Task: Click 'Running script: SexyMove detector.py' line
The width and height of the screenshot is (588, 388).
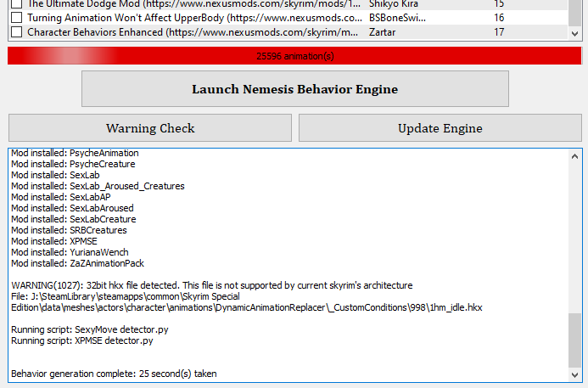Action: (x=90, y=329)
